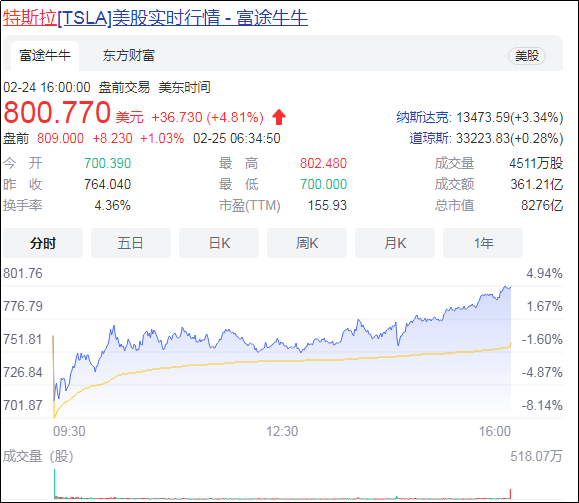The height and width of the screenshot is (503, 579).
Task: Click the 成交额 value 361.21亿
Action: click(537, 184)
